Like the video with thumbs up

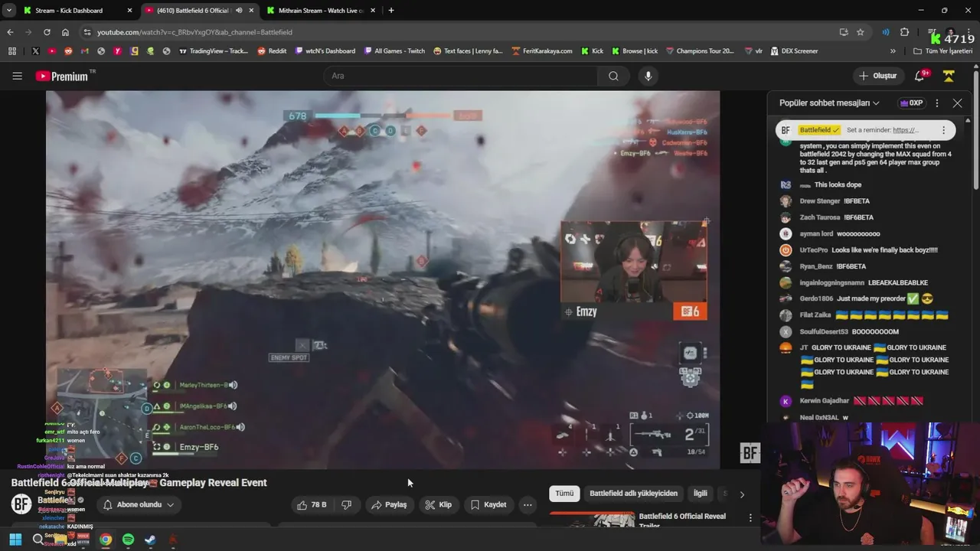[x=312, y=504]
